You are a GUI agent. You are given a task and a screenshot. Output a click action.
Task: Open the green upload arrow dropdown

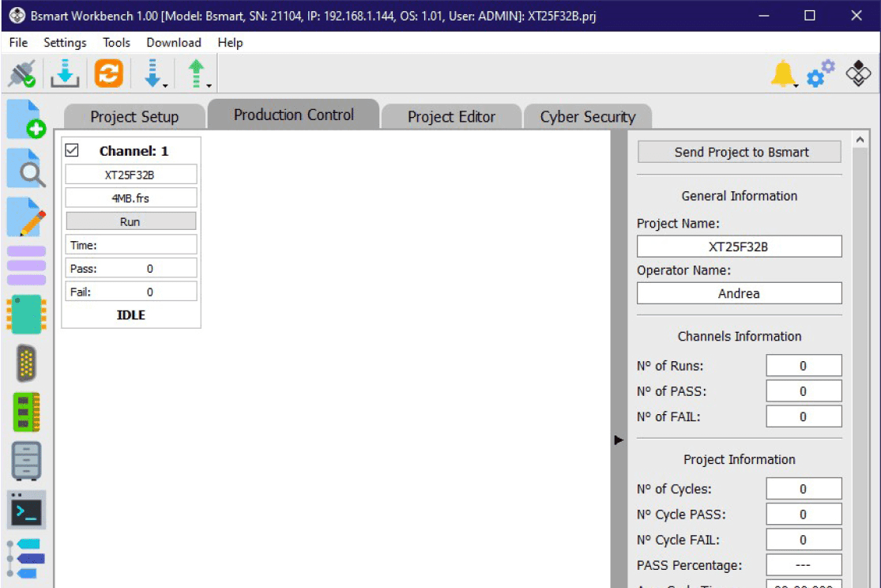(x=209, y=85)
